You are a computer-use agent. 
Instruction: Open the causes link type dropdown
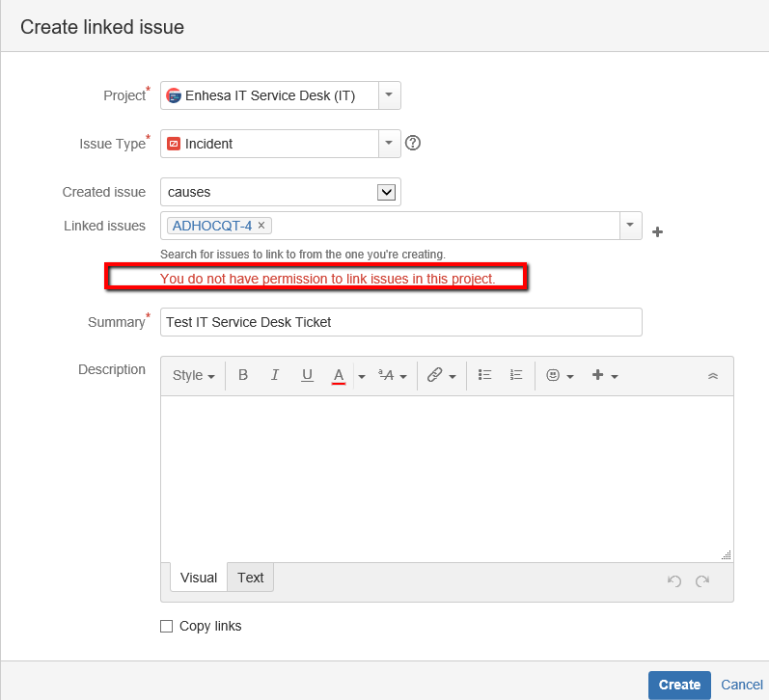pos(281,192)
